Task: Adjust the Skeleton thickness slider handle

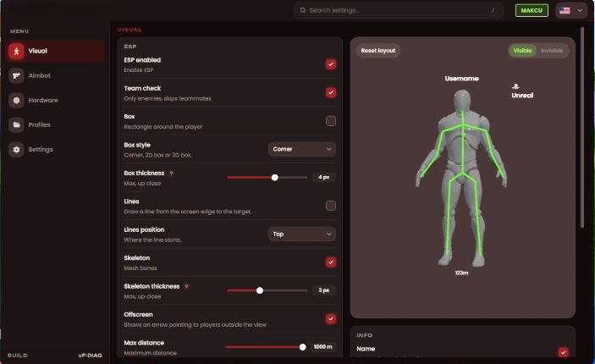Action: coord(260,290)
